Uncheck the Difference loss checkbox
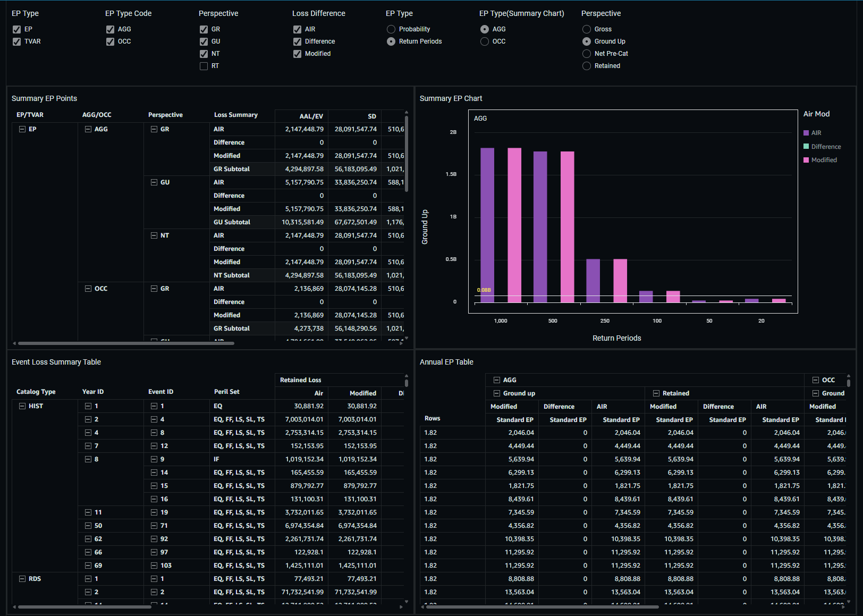The width and height of the screenshot is (863, 616). [x=297, y=41]
